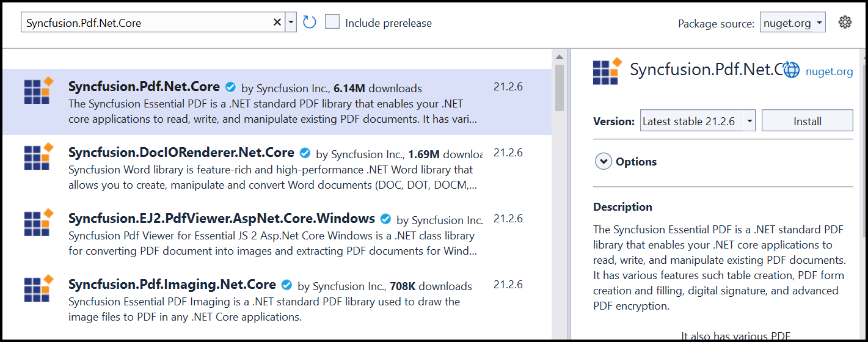
Task: Clear the search box with the X icon
Action: tap(277, 23)
